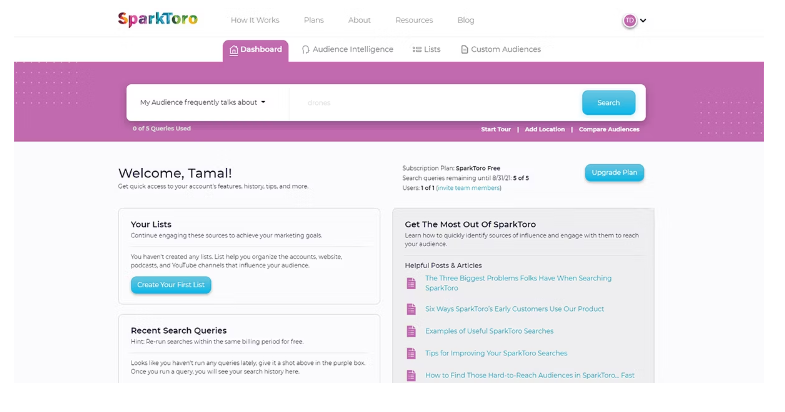
Task: Go to the About page
Action: coord(359,20)
